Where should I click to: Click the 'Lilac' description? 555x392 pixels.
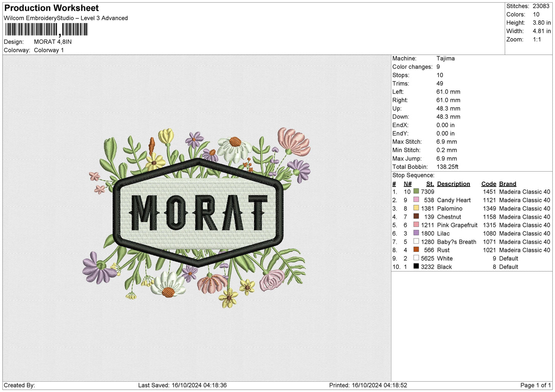tap(443, 233)
